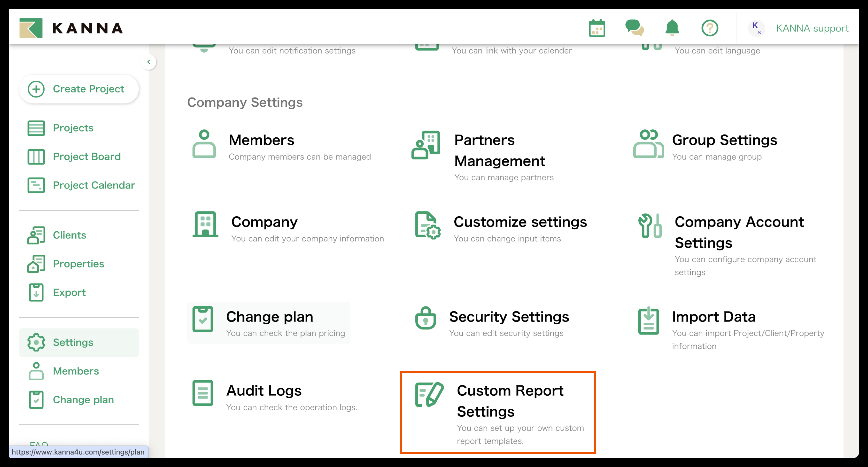Open Company Account Settings card
The width and height of the screenshot is (868, 467).
(x=739, y=232)
